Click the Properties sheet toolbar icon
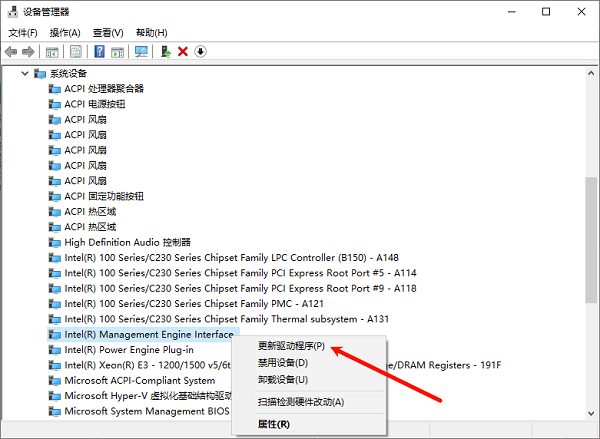The image size is (600, 439). [75, 51]
